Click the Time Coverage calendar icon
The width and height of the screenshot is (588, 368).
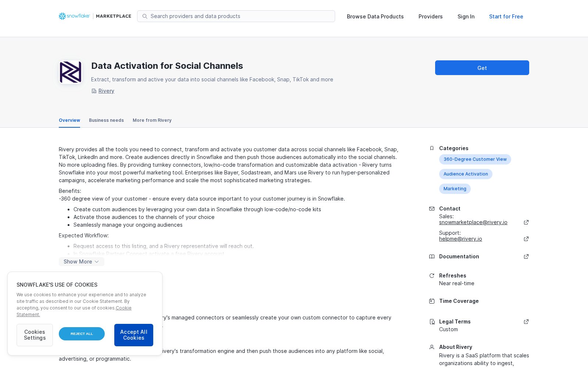(x=432, y=301)
